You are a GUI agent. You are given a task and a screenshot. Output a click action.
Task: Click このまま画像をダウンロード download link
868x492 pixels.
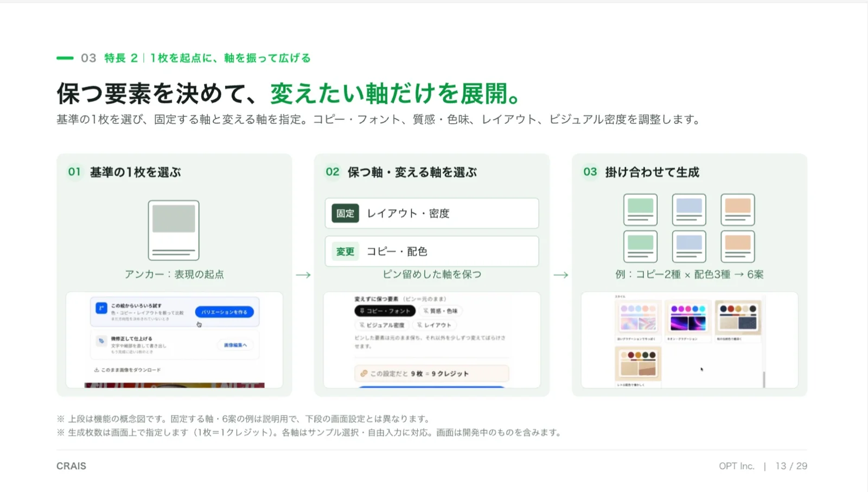(127, 370)
